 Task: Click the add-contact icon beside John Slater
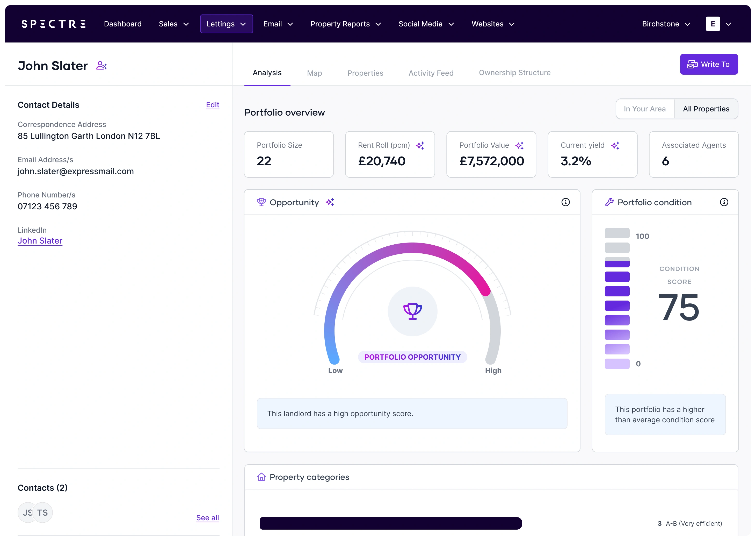click(101, 66)
